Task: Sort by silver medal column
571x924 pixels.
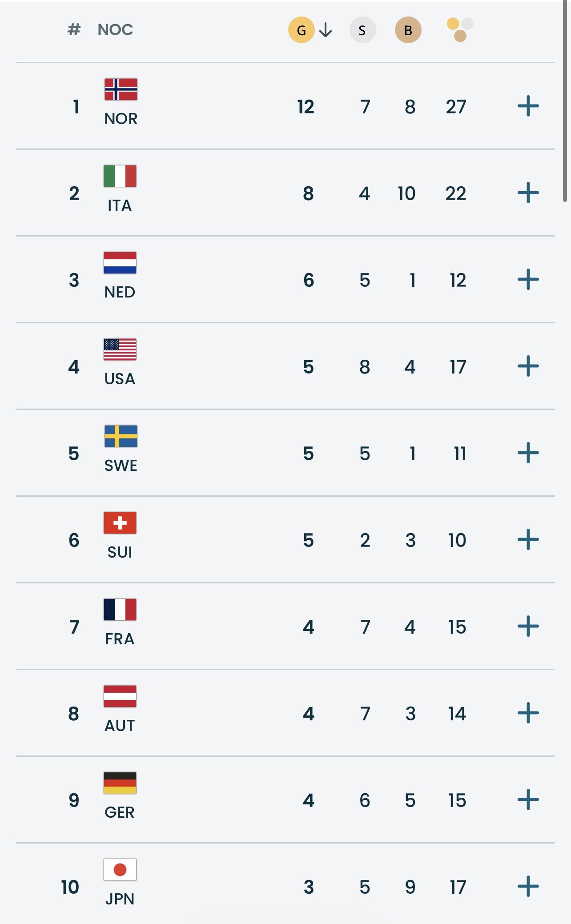Action: 362,30
